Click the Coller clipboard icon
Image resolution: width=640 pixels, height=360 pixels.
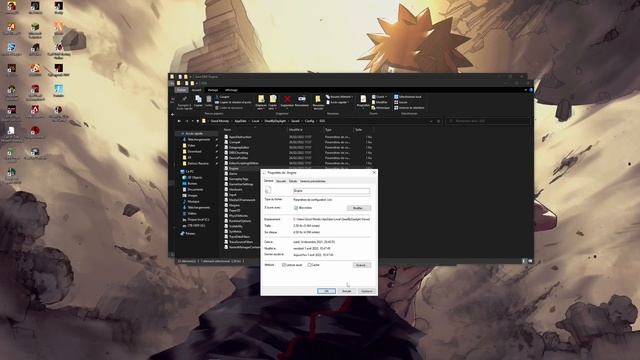point(209,101)
